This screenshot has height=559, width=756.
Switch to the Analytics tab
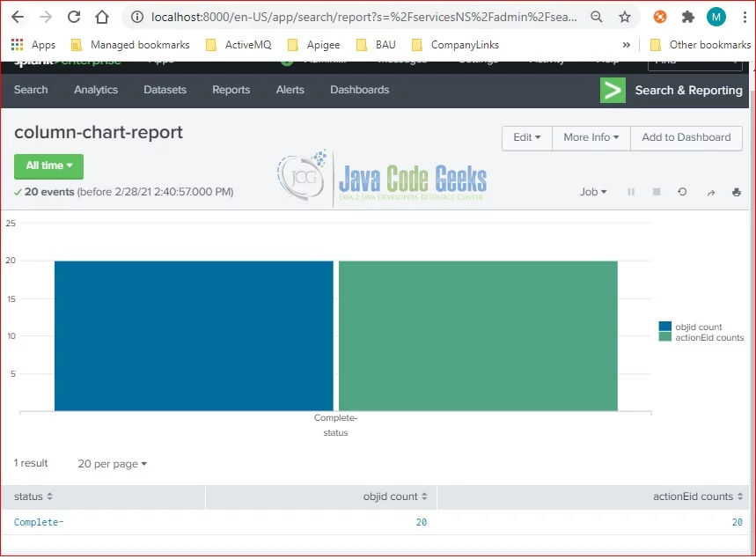(x=96, y=90)
